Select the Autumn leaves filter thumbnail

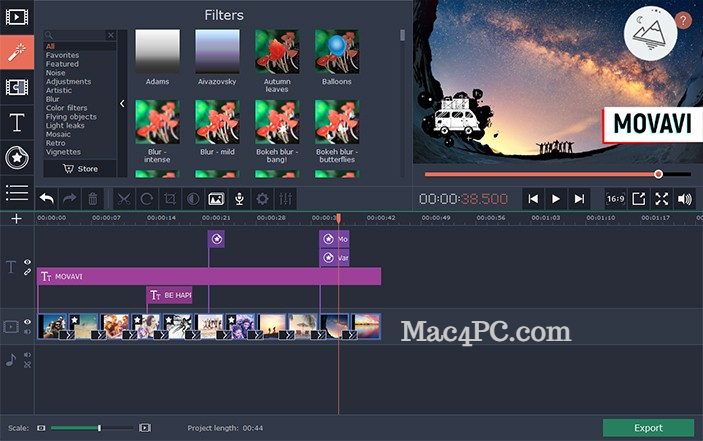(277, 52)
